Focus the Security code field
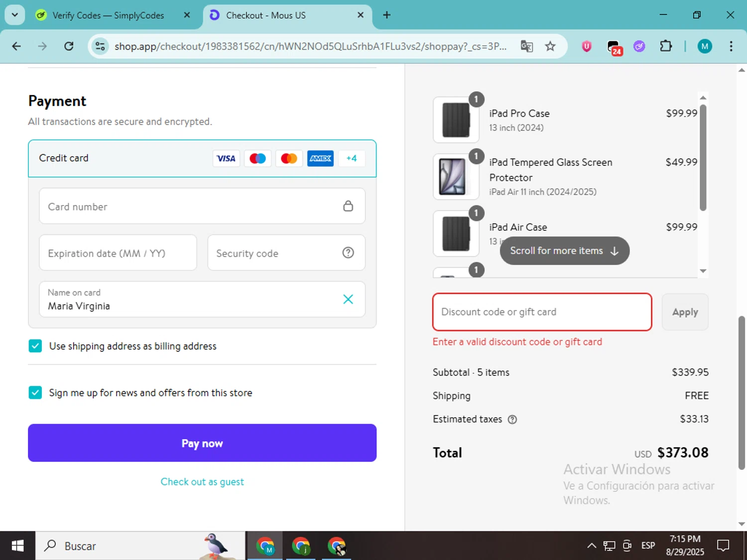The width and height of the screenshot is (747, 560). click(286, 253)
